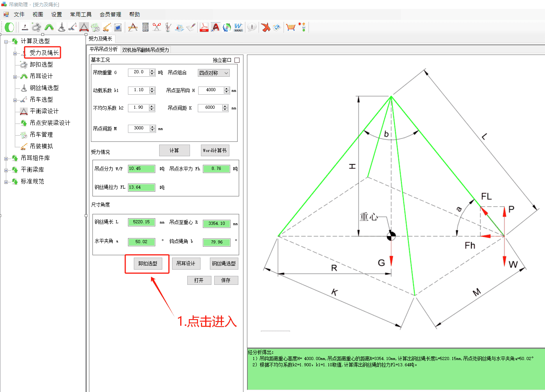Click the calculator icon in toolbar

click(x=146, y=27)
